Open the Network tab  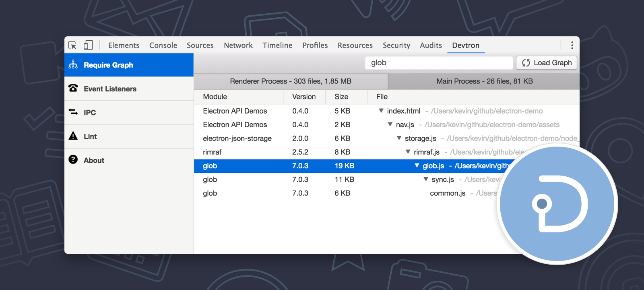[238, 46]
